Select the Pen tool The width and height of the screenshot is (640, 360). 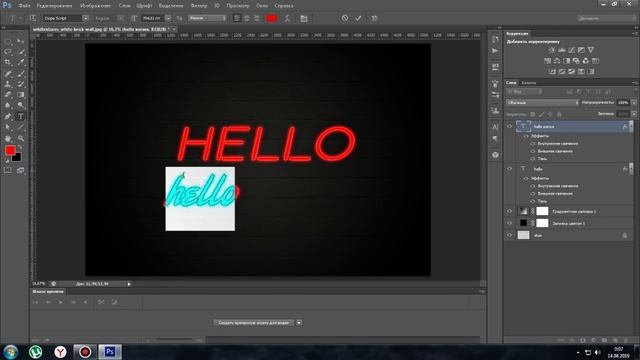click(8, 117)
